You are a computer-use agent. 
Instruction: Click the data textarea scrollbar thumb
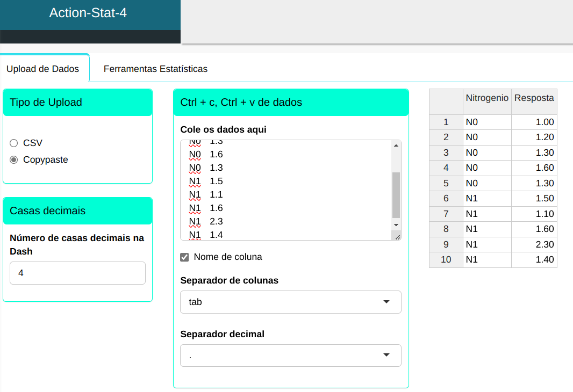click(396, 194)
